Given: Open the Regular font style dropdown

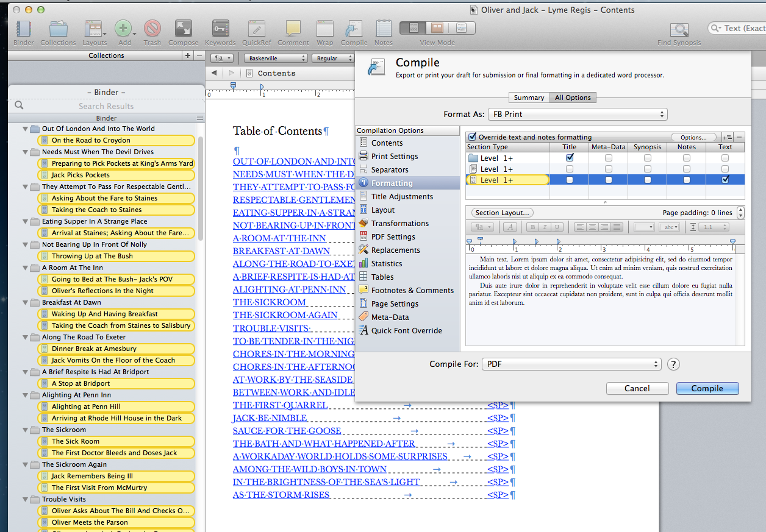Looking at the screenshot, I should pos(332,59).
